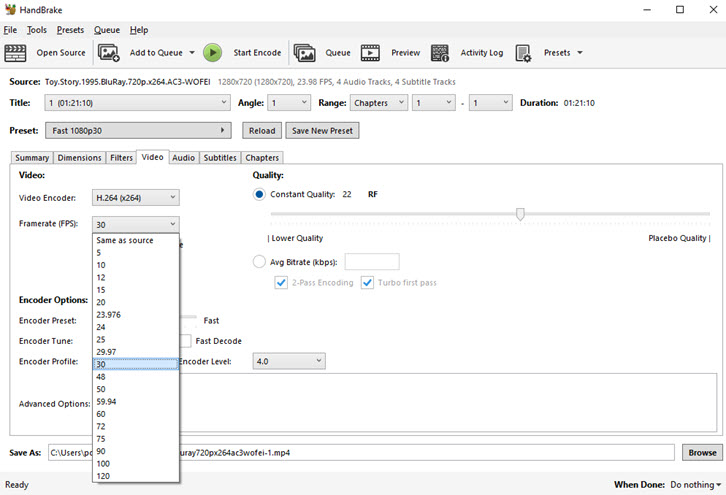Switch to the Audio tab
The image size is (726, 495).
(x=183, y=158)
